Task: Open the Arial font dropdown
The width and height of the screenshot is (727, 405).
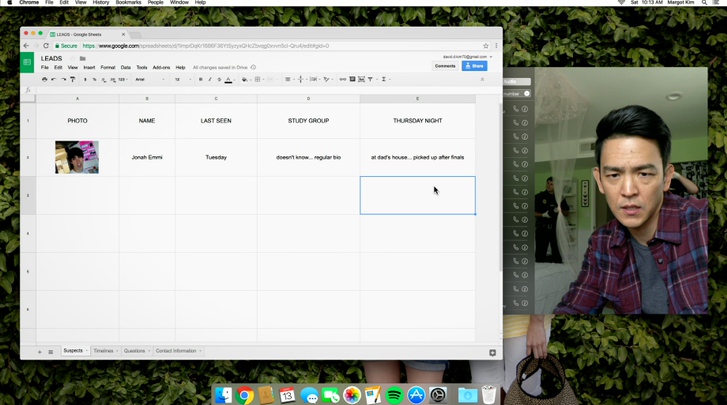Action: coord(149,79)
